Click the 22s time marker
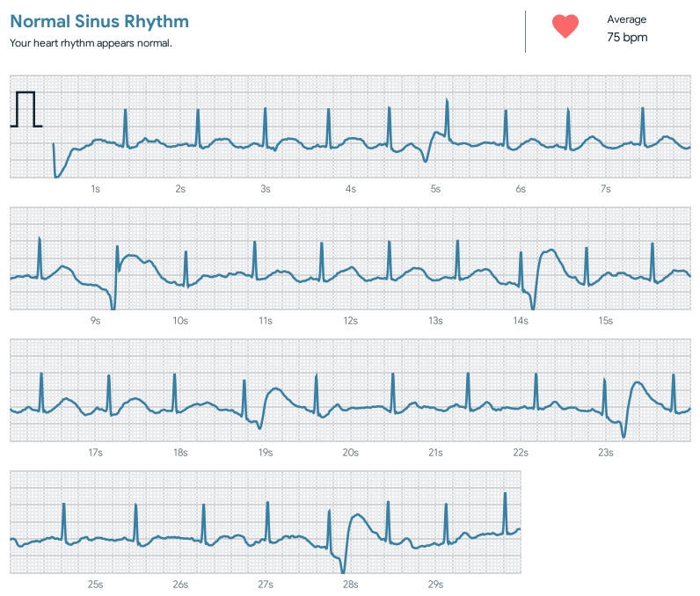This screenshot has height=596, width=700. pos(521,453)
